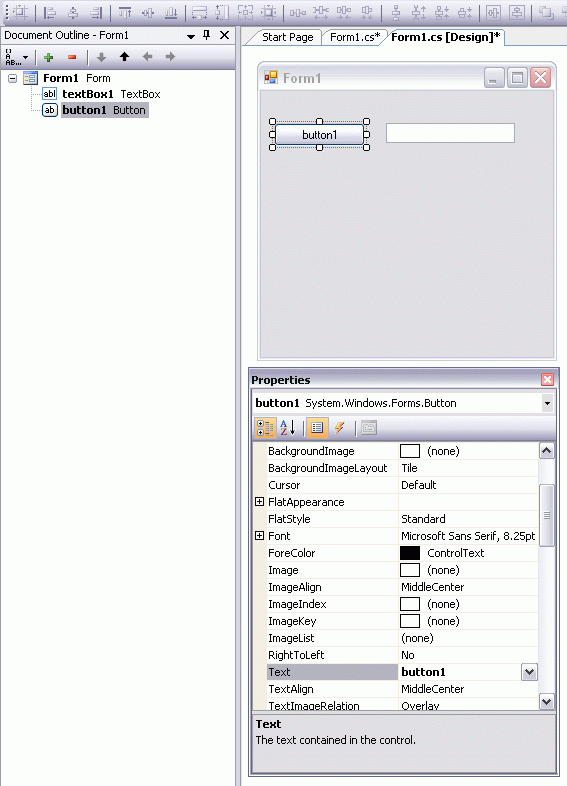Click the right arrow in Document Outline toolbar
This screenshot has height=786, width=567.
click(170, 57)
